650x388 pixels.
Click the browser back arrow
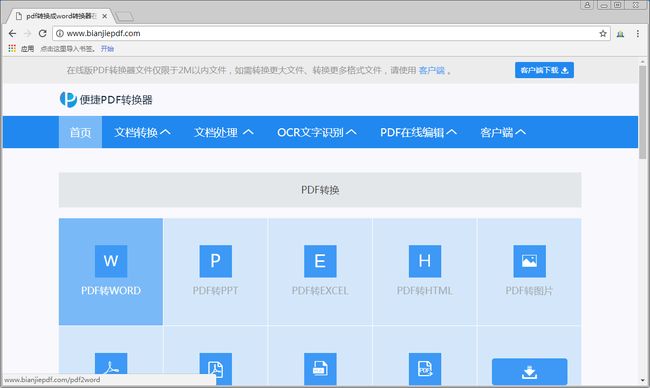(x=12, y=34)
